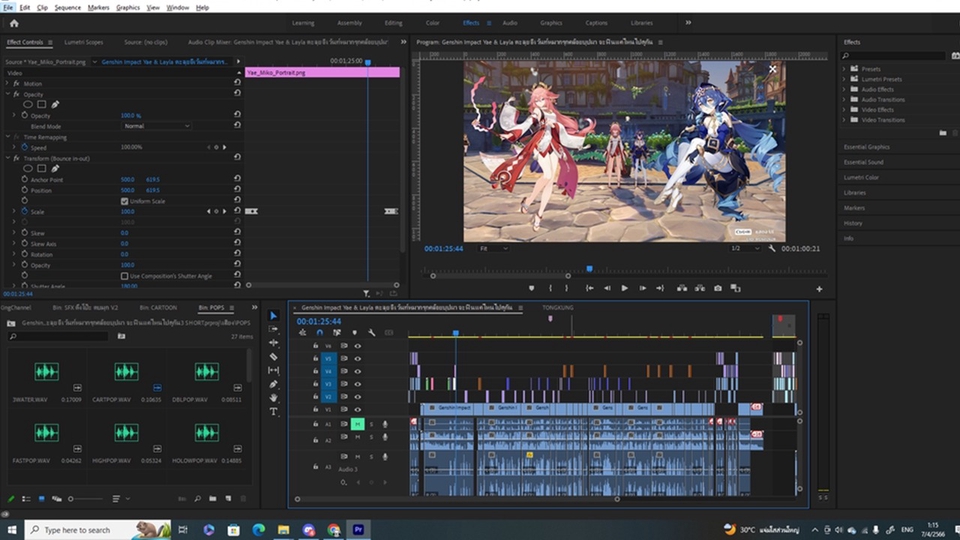Image resolution: width=960 pixels, height=540 pixels.
Task: Enable Use Composition's Shutter Angle
Action: [x=124, y=275]
